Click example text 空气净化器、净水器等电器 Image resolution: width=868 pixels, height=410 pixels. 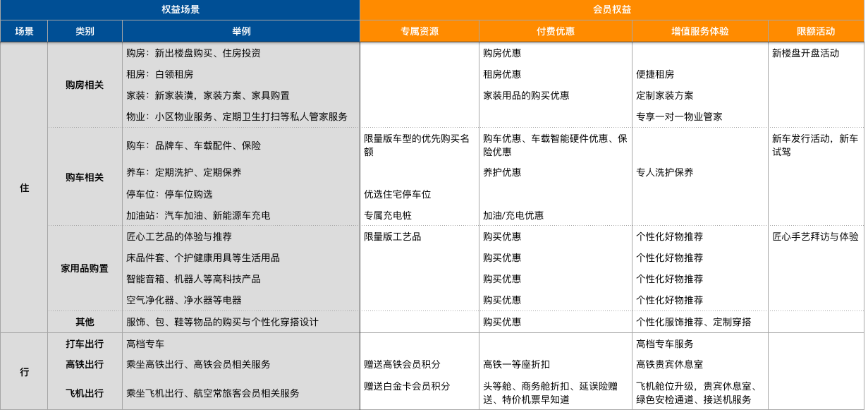pos(184,300)
